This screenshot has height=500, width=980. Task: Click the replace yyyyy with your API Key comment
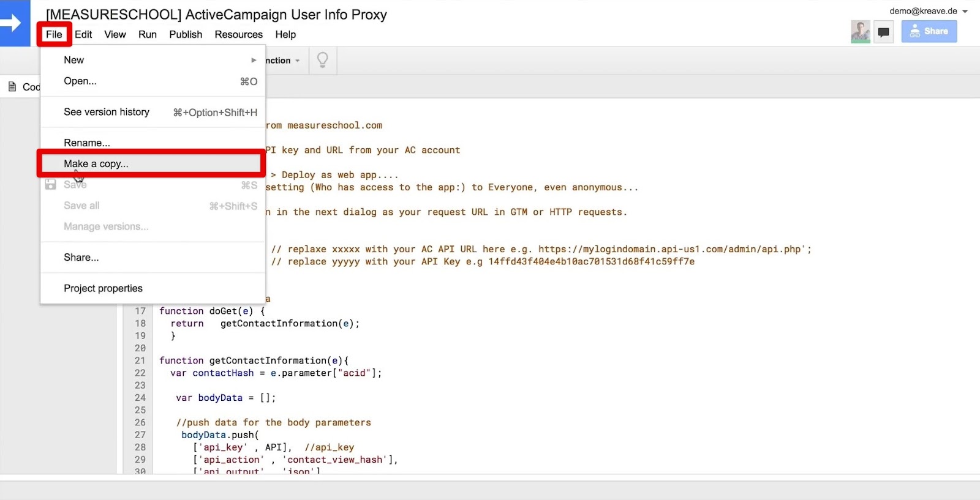[x=483, y=261]
